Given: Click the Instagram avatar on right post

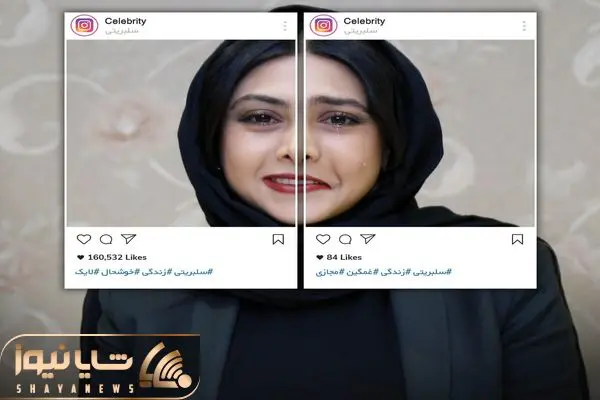Looking at the screenshot, I should click(x=323, y=25).
